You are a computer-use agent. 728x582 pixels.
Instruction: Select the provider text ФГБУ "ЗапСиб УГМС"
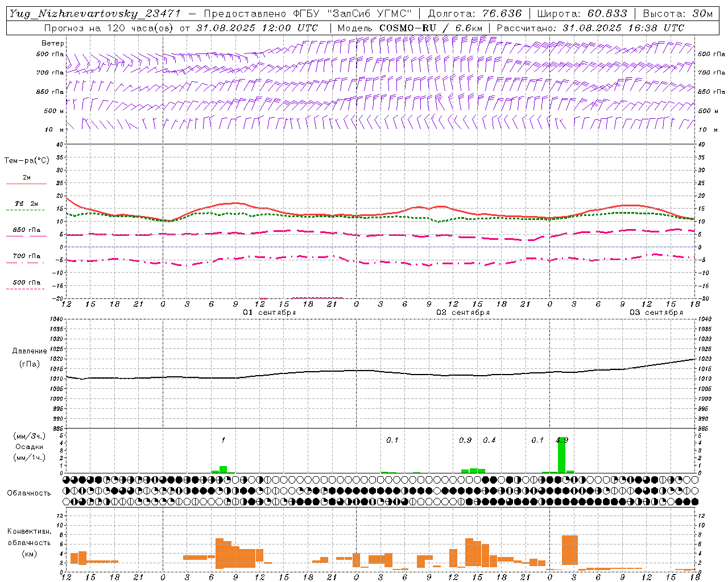click(x=351, y=14)
